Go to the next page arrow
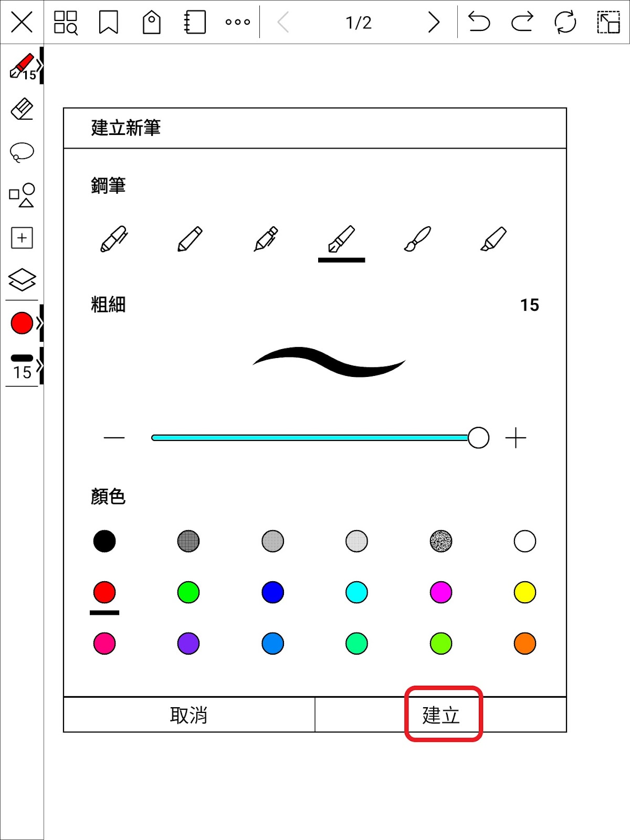 (x=434, y=23)
